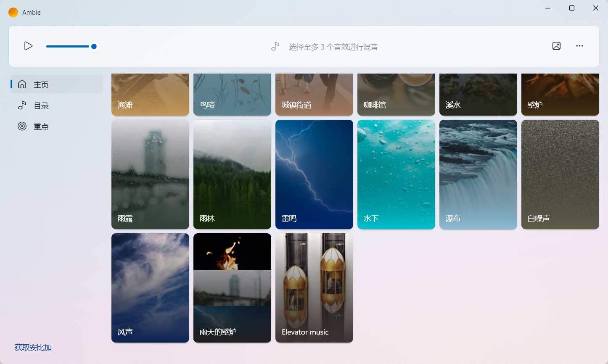Open the 获取安比加 link
This screenshot has height=364, width=608.
[32, 347]
